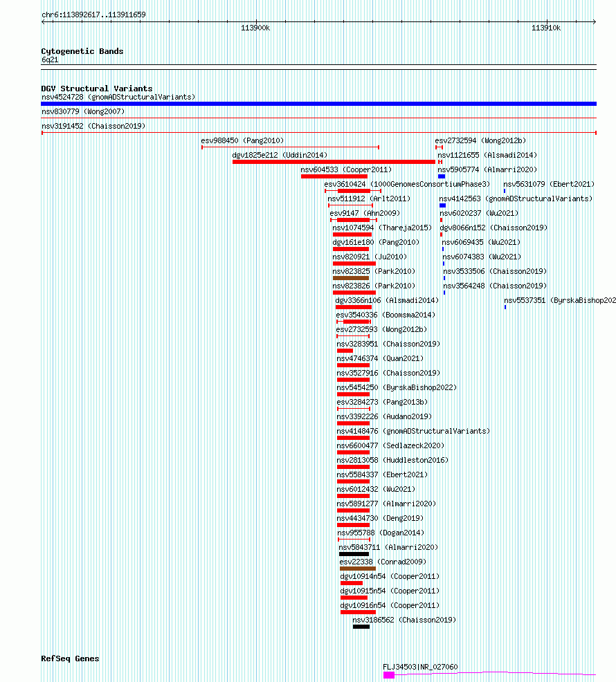Open nsv5905774 (Almarri2020) variant
This screenshot has width=616, height=682.
(487, 169)
